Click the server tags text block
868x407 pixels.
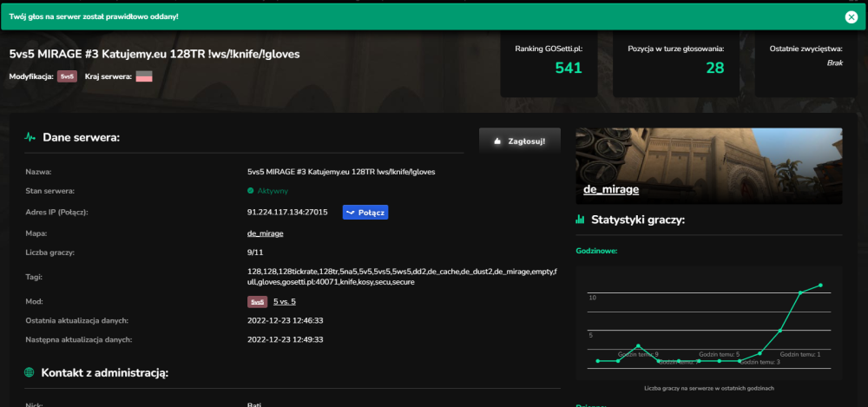point(403,277)
